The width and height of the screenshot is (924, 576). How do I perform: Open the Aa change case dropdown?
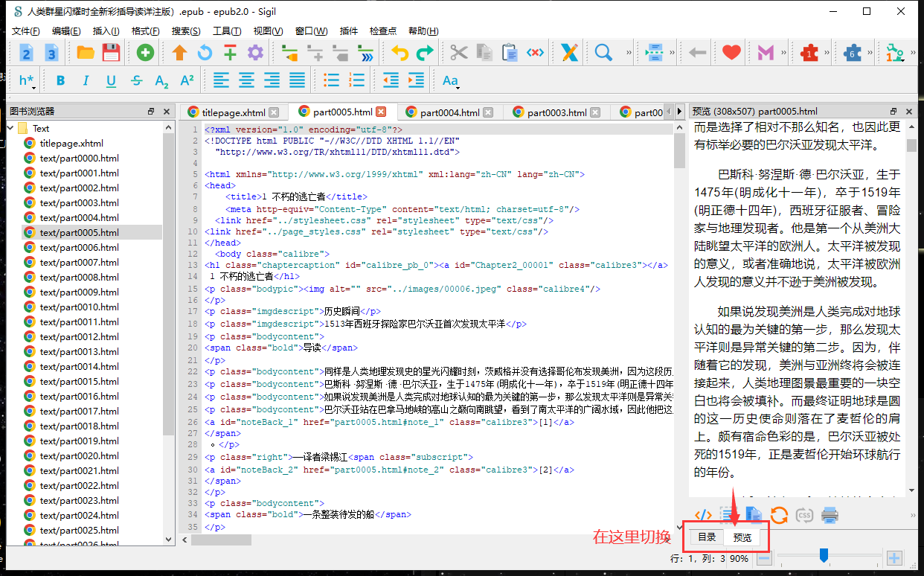pos(451,80)
